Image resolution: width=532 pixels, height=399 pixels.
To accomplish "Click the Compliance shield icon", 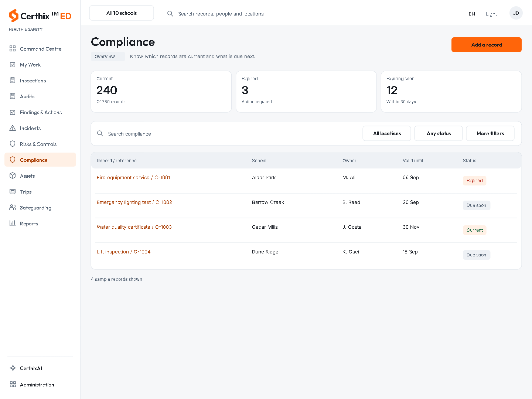I will click(13, 160).
